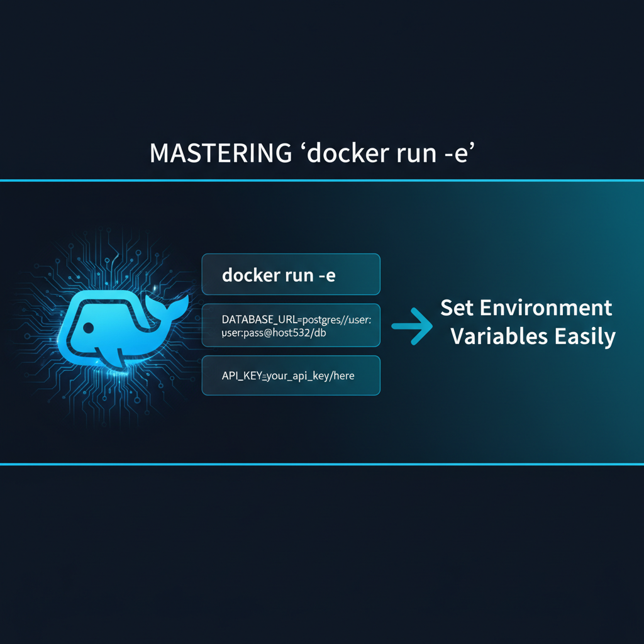The height and width of the screenshot is (644, 644).
Task: Click the 'user:pass@host532/db' text
Action: [274, 333]
